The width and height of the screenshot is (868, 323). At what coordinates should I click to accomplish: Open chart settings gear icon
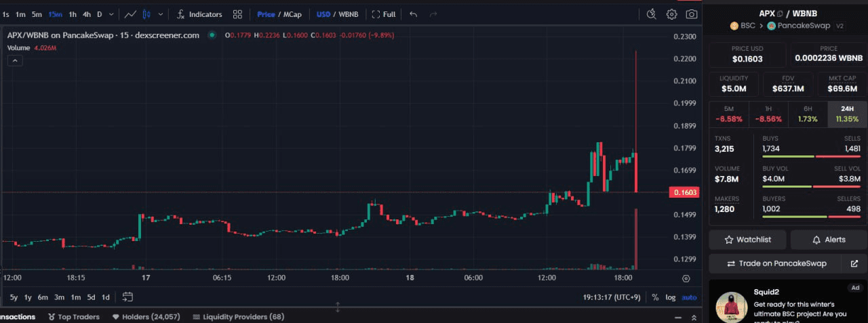coord(671,14)
